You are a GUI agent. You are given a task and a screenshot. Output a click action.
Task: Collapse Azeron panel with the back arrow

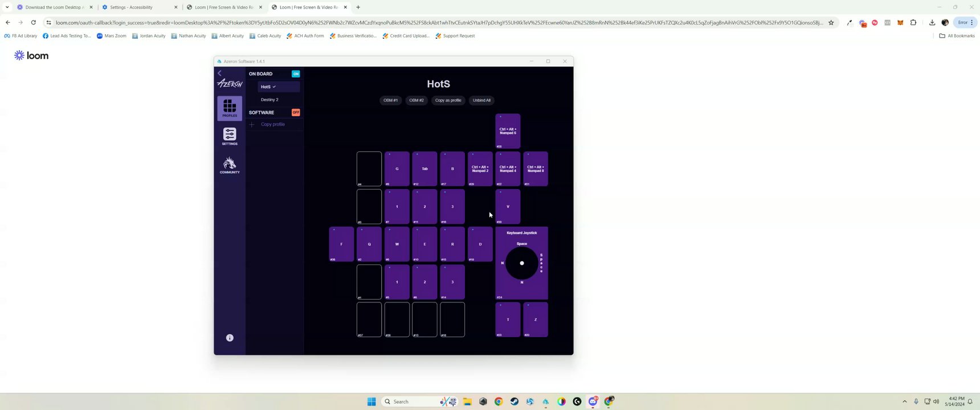pyautogui.click(x=219, y=73)
